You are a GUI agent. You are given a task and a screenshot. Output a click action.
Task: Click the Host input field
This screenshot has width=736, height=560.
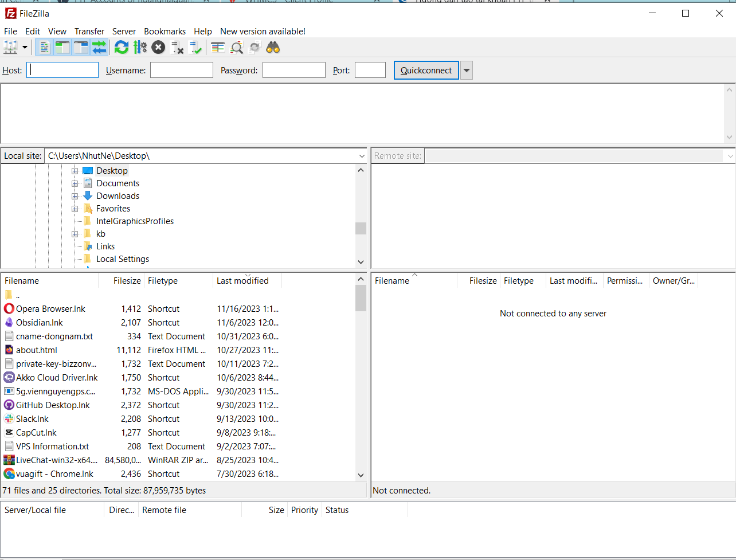(x=62, y=71)
